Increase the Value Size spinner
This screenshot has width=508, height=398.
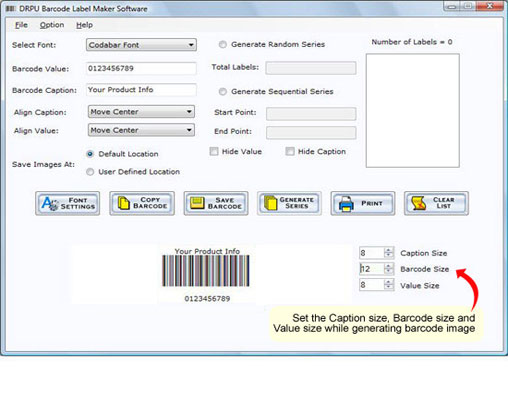tap(388, 282)
